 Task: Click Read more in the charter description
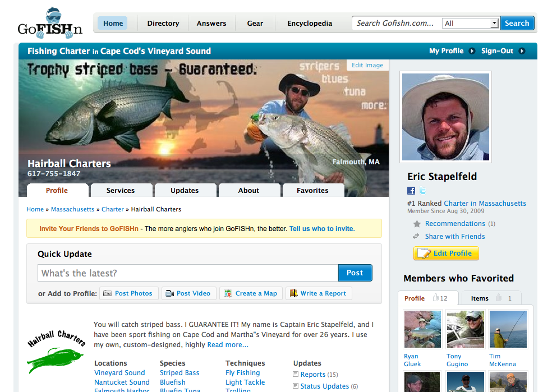point(228,345)
